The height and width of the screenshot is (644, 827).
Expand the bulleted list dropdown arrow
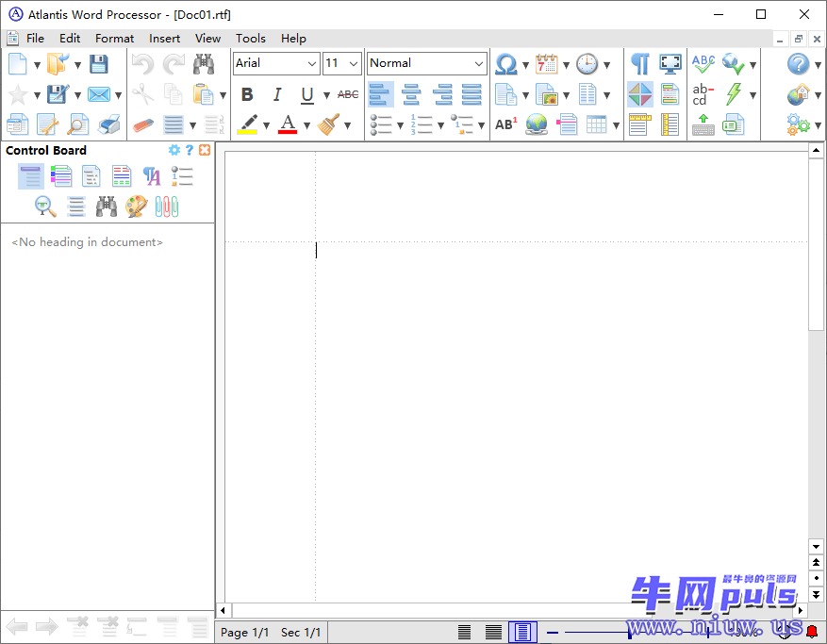point(401,125)
